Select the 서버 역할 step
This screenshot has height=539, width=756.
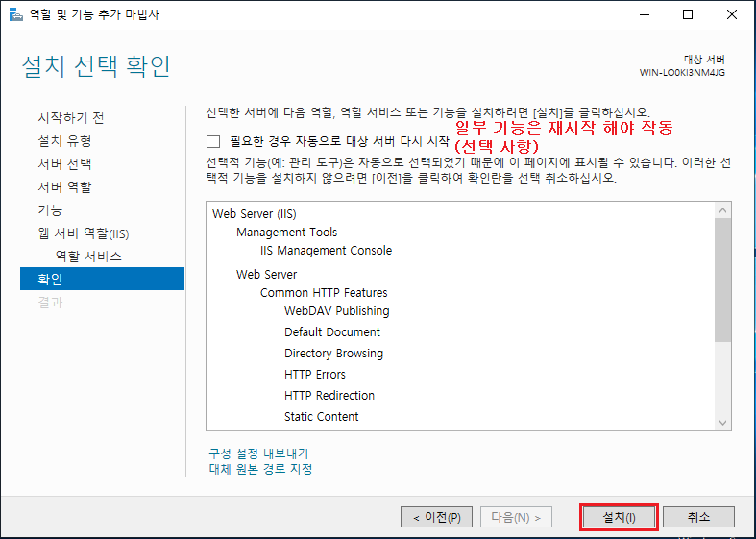(x=64, y=187)
